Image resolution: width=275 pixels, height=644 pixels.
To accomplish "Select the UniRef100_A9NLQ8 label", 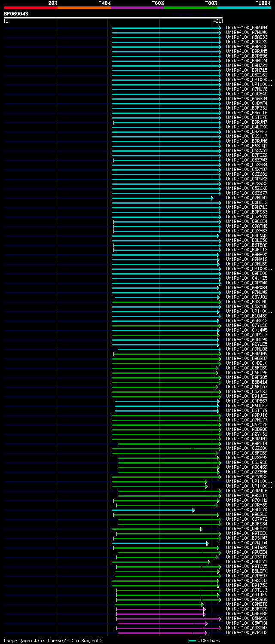I will point(247,349).
